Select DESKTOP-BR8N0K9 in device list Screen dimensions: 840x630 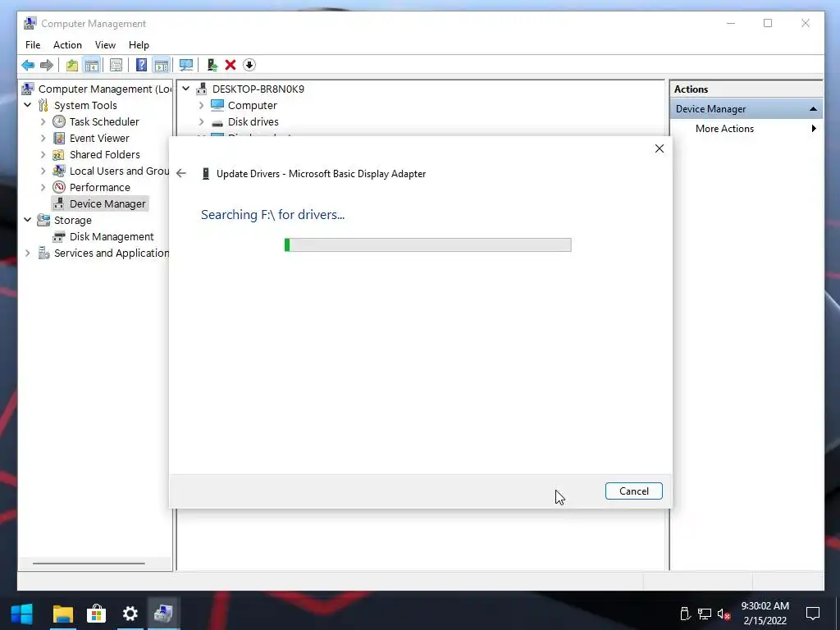coord(258,89)
